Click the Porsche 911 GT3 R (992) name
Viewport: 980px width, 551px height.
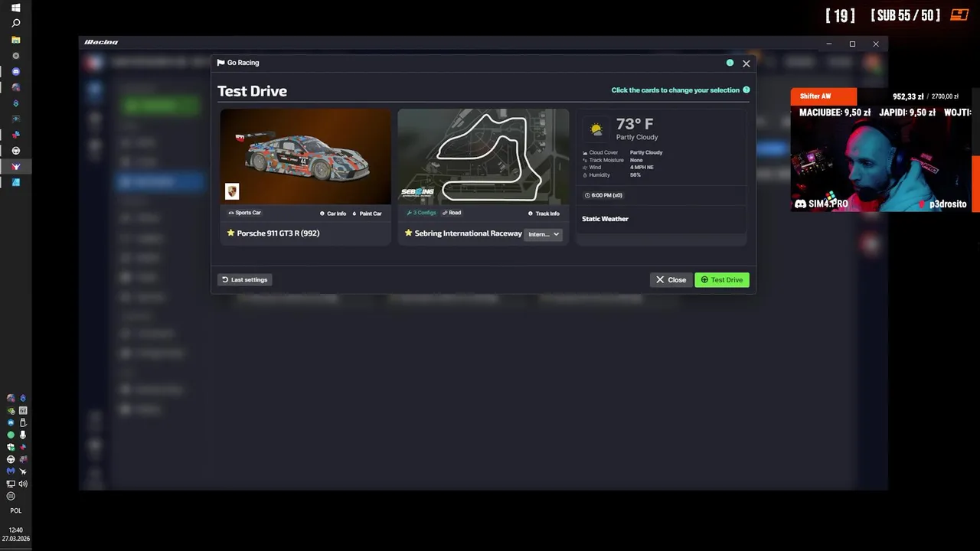coord(278,233)
